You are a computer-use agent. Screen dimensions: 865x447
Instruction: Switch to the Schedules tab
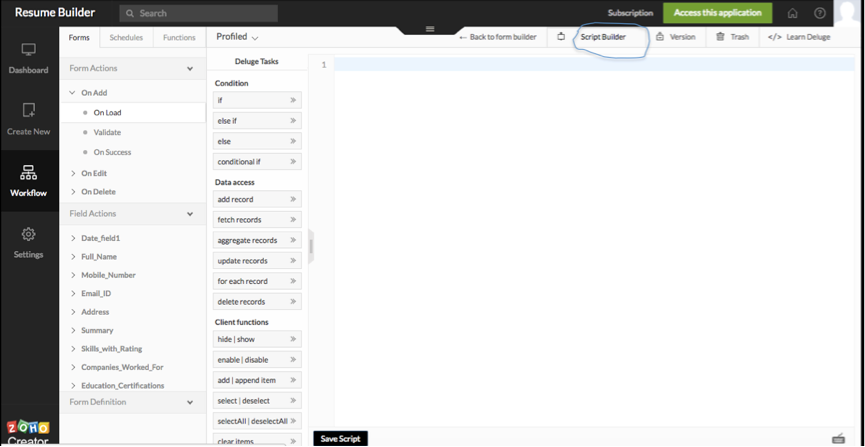tap(126, 38)
